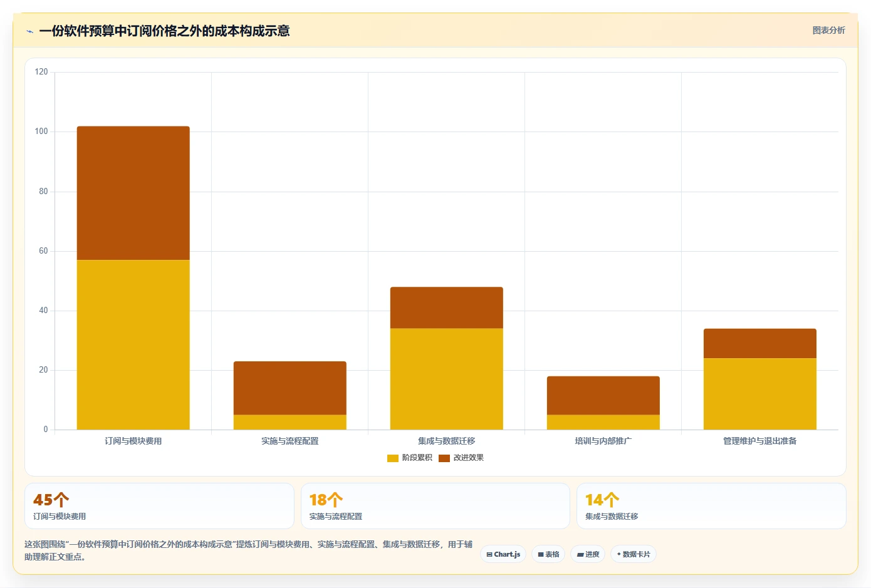Click the y-axis value 60

(43, 251)
